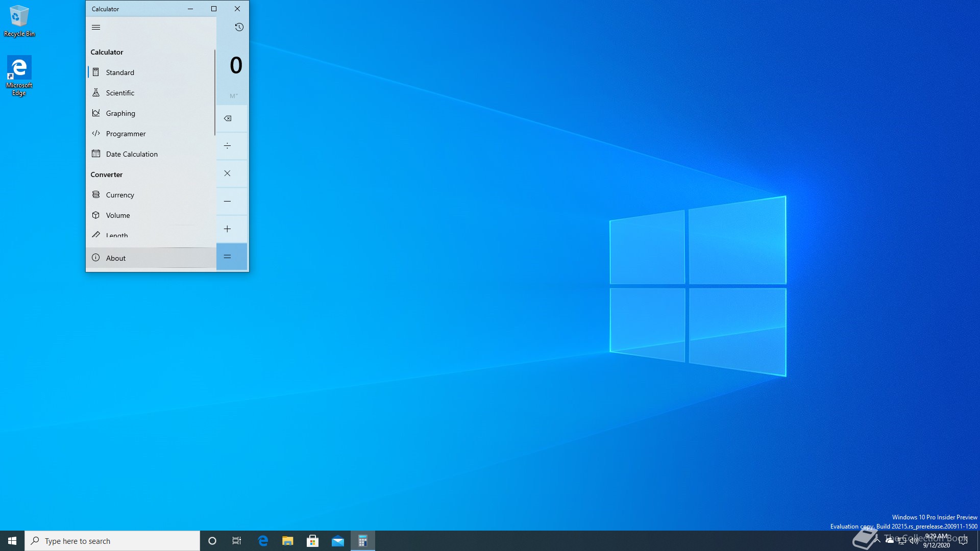Open the Currency converter
Image resolution: width=980 pixels, height=551 pixels.
pos(120,195)
